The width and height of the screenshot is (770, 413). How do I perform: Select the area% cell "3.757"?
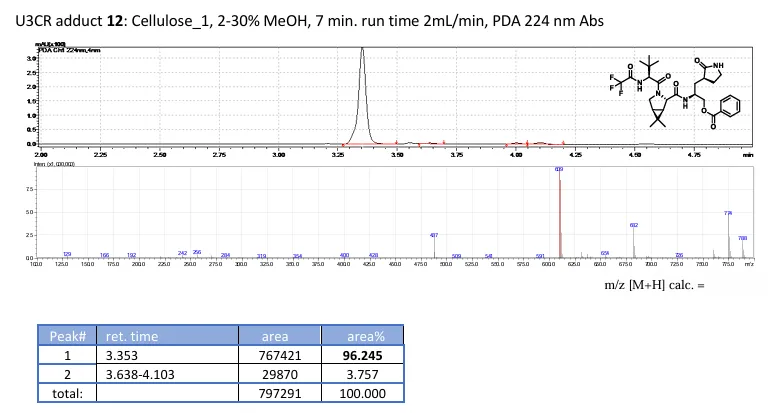point(363,374)
